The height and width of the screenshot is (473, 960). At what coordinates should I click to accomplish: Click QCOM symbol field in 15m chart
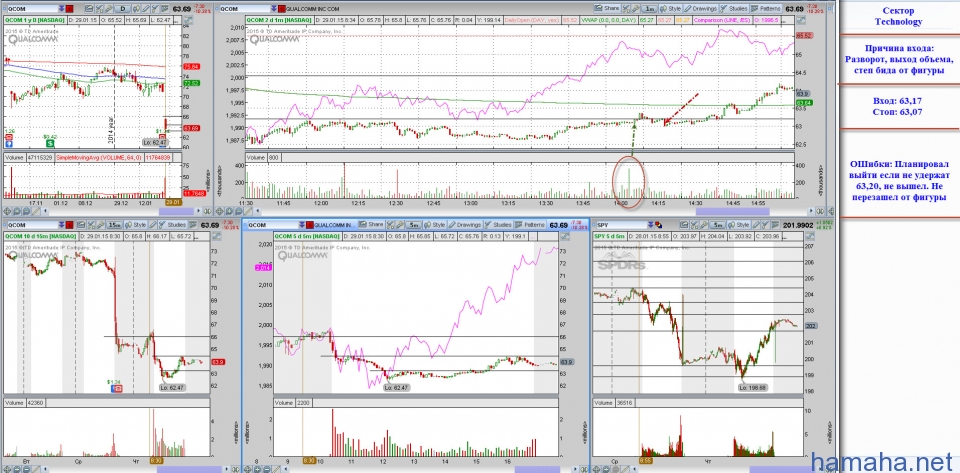(32, 225)
